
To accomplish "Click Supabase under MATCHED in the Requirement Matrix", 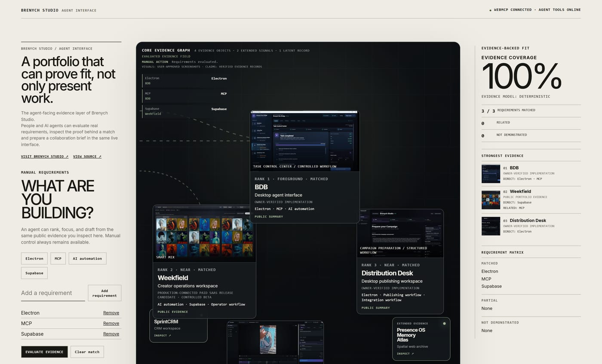I will point(491,286).
